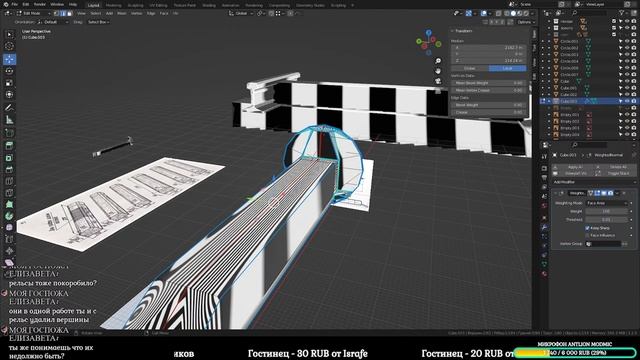Toggle render camera icon for Circle.004
Viewport: 640px width, 360px height.
click(x=634, y=61)
